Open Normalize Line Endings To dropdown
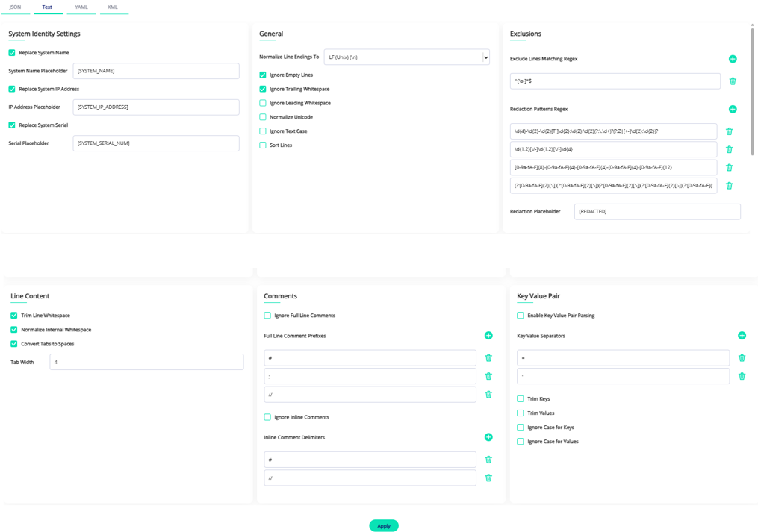The image size is (758, 532). point(406,57)
